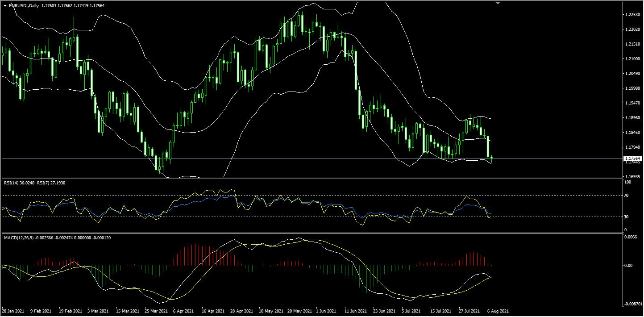Click the 20 May 2021 date label
The image size is (644, 317).
click(x=299, y=310)
